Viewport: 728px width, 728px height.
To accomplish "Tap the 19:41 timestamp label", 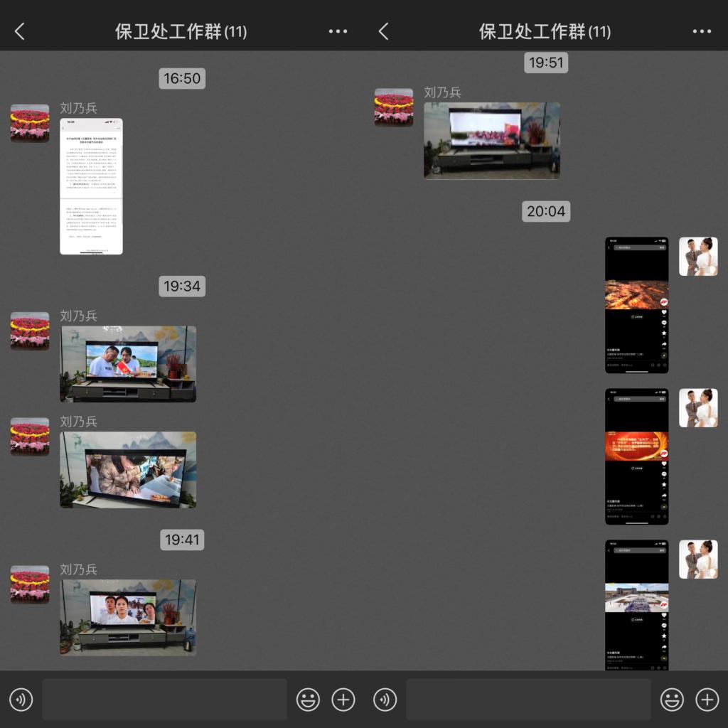I will 182,540.
